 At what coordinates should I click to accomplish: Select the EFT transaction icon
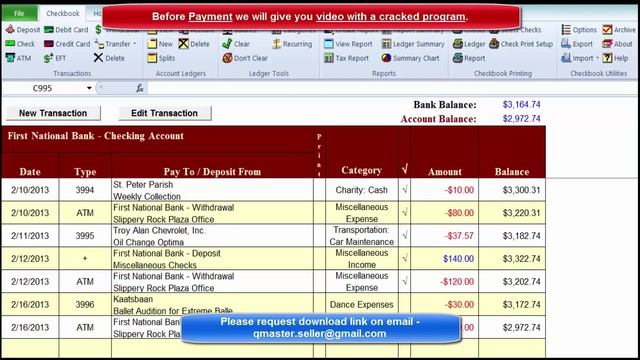point(48,58)
